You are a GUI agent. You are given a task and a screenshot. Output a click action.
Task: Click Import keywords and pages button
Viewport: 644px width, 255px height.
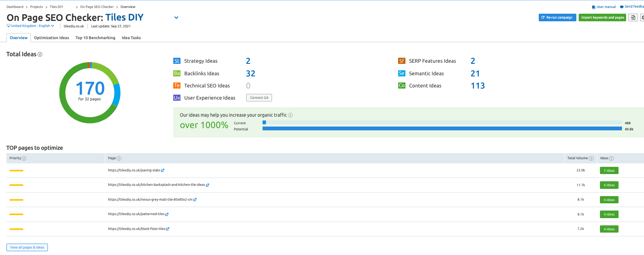coord(602,17)
